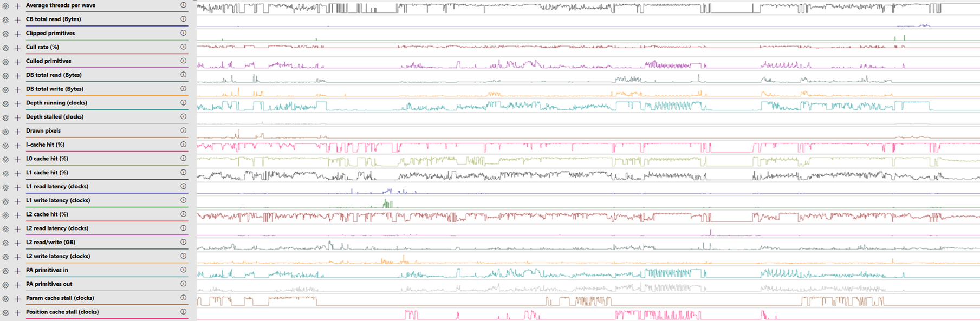Expand the Position cache stall (clocks) row

pos(17,312)
